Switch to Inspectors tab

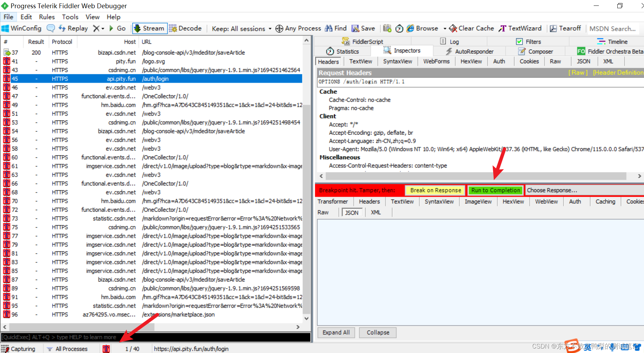[402, 51]
